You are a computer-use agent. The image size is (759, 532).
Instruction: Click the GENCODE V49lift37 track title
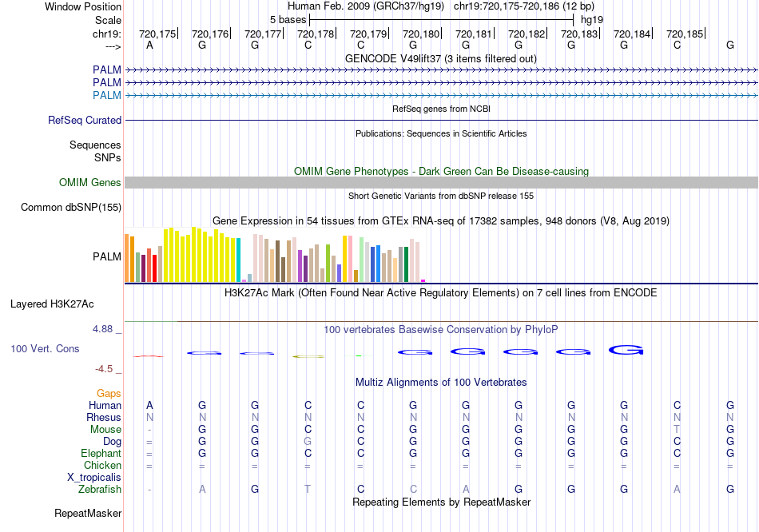tap(440, 58)
